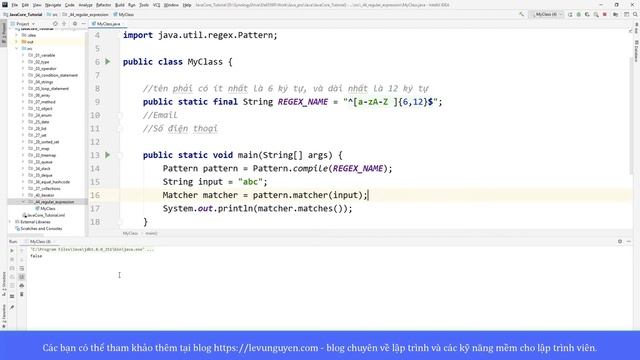Expand External Libraries node
Screen dimensions: 640x360
[x=10, y=222]
